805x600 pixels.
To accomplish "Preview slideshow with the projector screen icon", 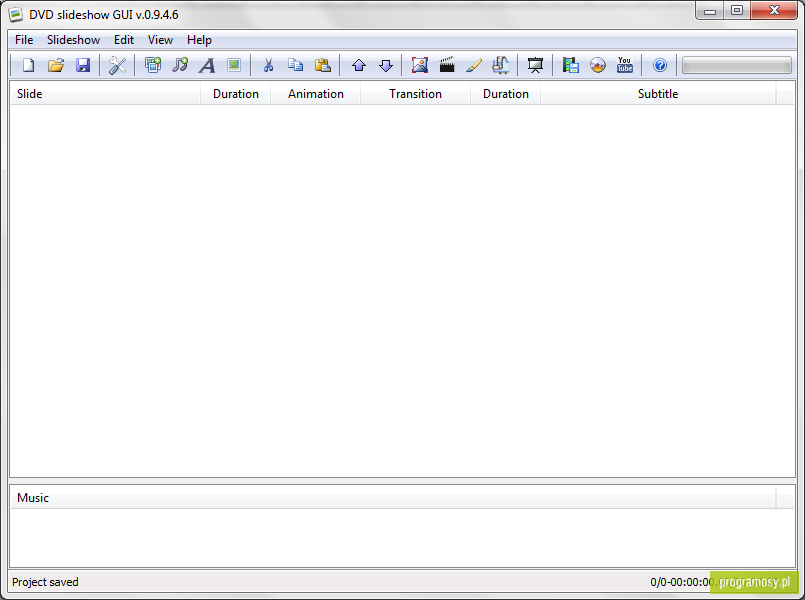I will point(535,65).
